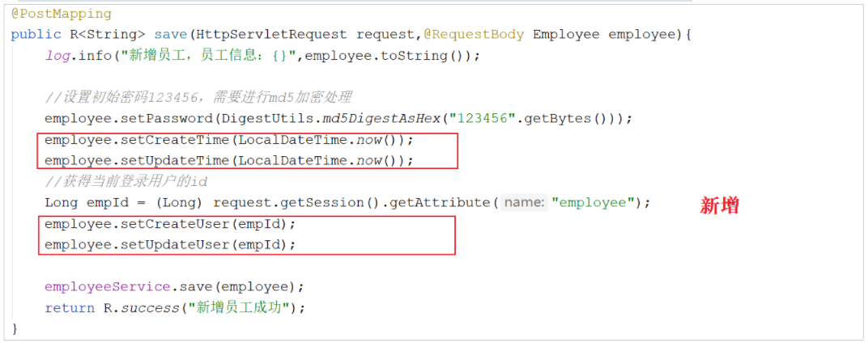
Task: Click the return R.success line
Action: tap(175, 308)
